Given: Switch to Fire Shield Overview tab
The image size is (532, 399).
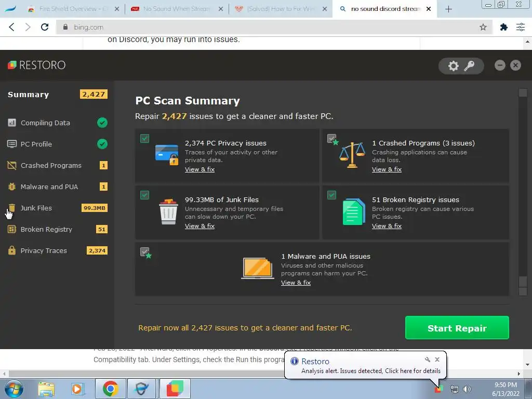Looking at the screenshot, I should pyautogui.click(x=73, y=9).
